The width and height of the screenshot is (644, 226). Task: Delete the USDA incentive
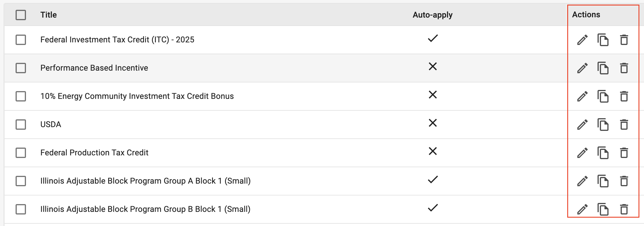tap(624, 125)
